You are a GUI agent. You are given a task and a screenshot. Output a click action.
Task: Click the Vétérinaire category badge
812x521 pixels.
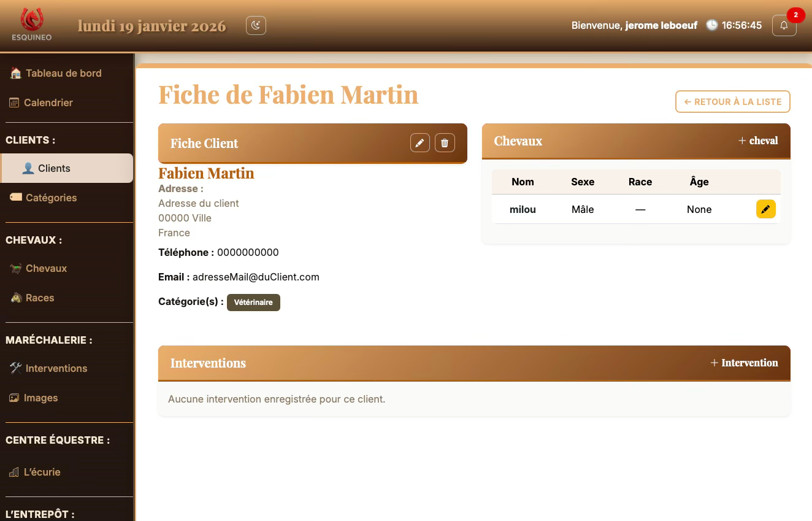tap(253, 303)
